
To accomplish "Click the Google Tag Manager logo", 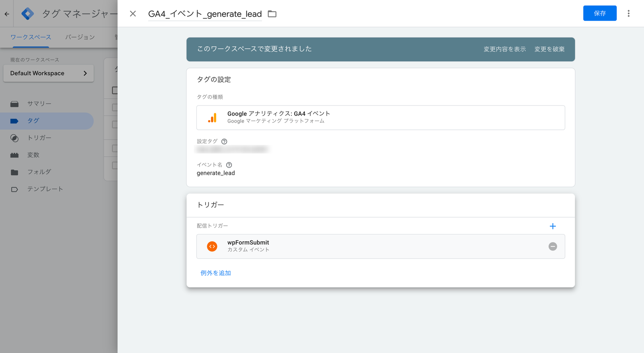I will pos(27,14).
